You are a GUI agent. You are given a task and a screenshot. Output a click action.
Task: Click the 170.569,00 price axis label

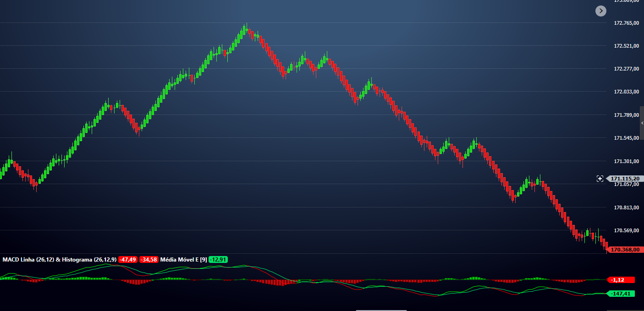[626, 230]
